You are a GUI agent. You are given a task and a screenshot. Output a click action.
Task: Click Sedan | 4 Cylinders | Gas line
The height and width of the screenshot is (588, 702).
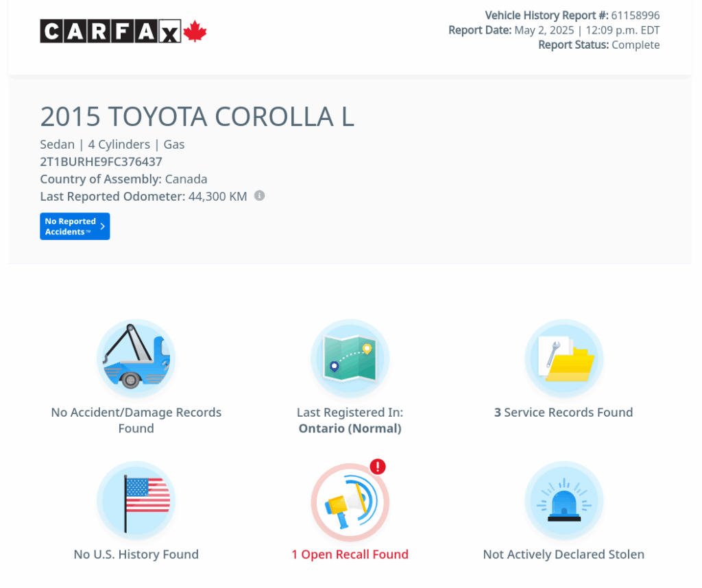(112, 144)
